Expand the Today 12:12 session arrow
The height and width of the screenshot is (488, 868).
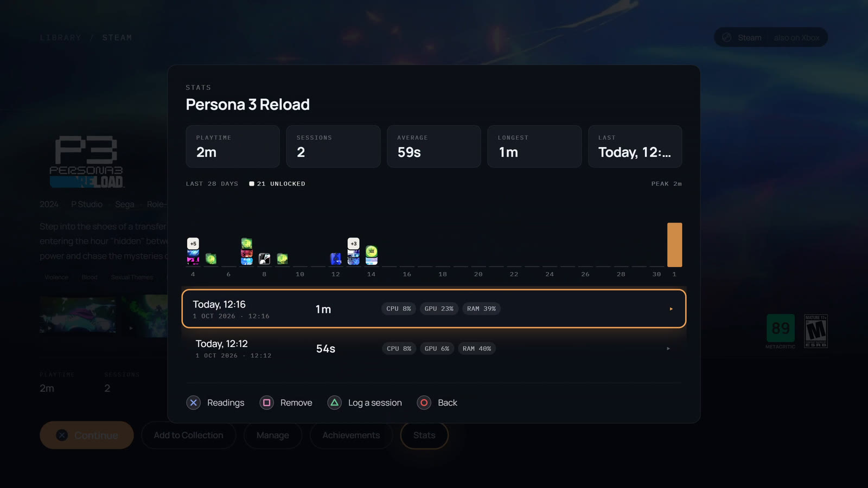668,349
